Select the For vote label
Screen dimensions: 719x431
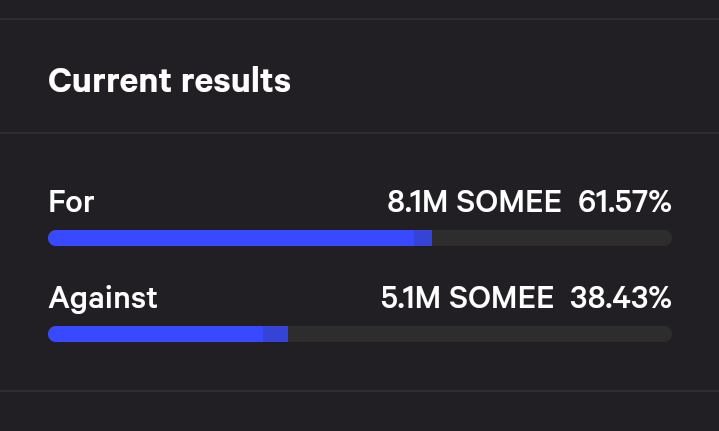click(71, 202)
